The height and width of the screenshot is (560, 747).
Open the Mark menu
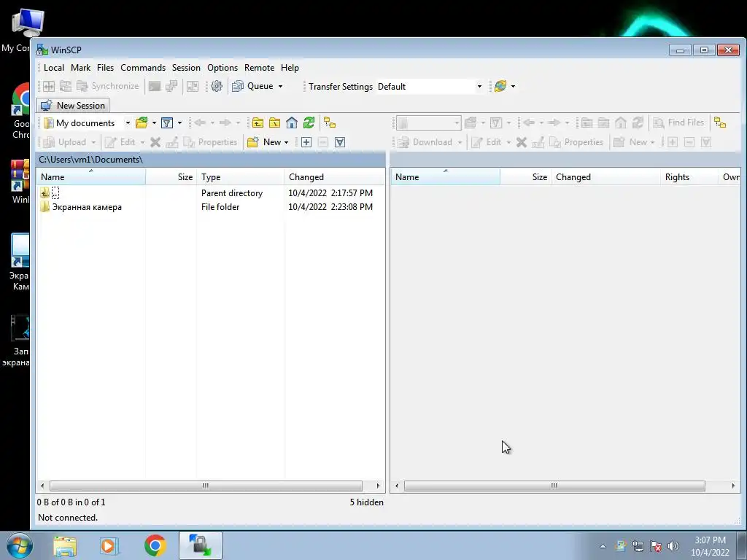tap(80, 68)
